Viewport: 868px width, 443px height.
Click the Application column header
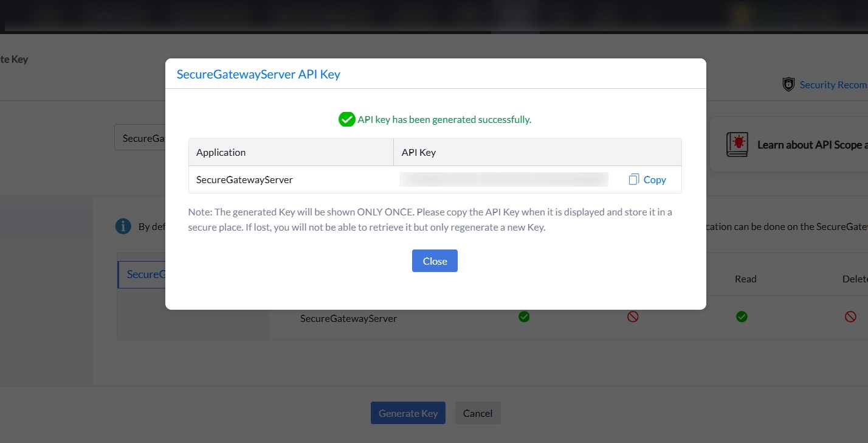point(221,152)
